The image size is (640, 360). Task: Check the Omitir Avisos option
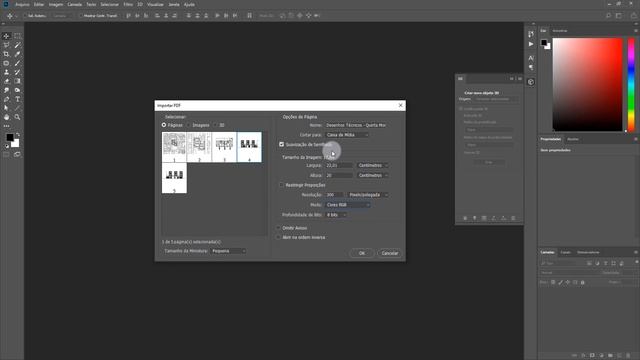tap(278, 228)
